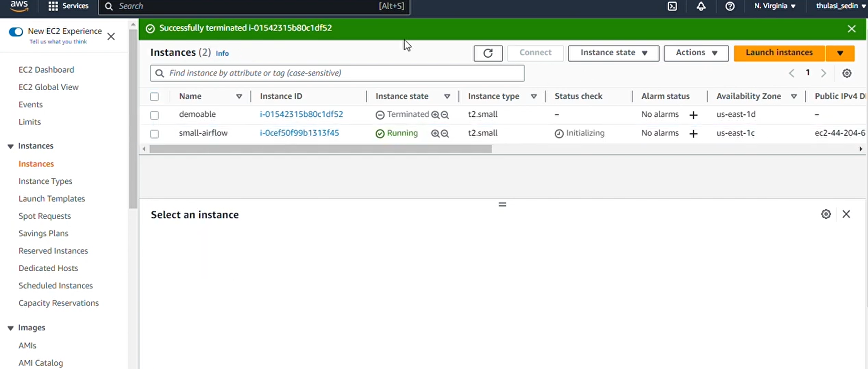The height and width of the screenshot is (369, 868).
Task: Click the details panel settings gear icon
Action: (x=826, y=214)
